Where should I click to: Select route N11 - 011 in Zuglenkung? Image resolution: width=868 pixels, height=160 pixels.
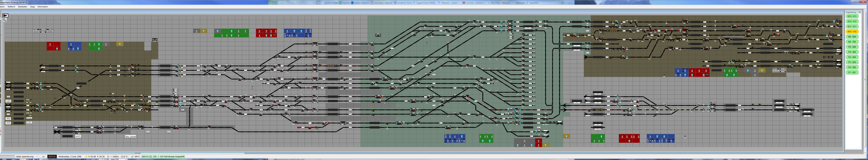click(x=852, y=26)
